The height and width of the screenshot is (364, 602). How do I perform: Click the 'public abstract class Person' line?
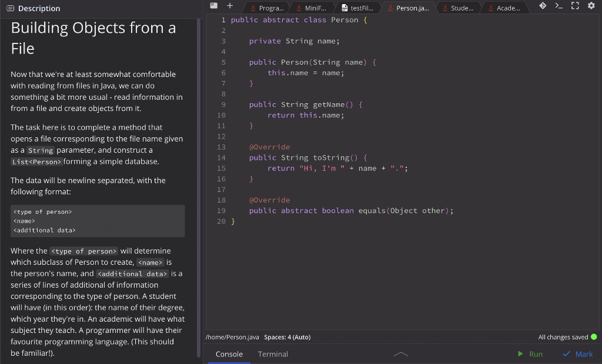(299, 20)
